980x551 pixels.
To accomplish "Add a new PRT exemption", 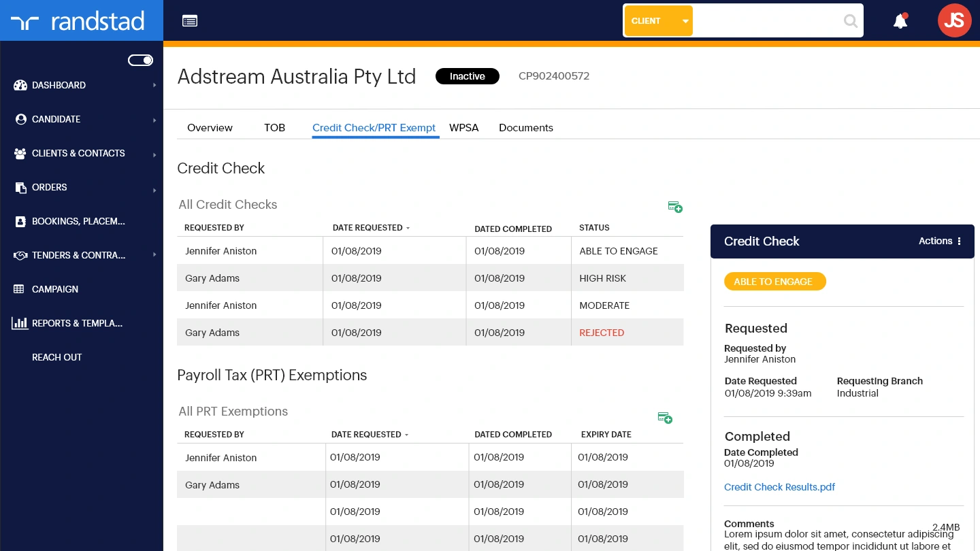I will coord(665,418).
